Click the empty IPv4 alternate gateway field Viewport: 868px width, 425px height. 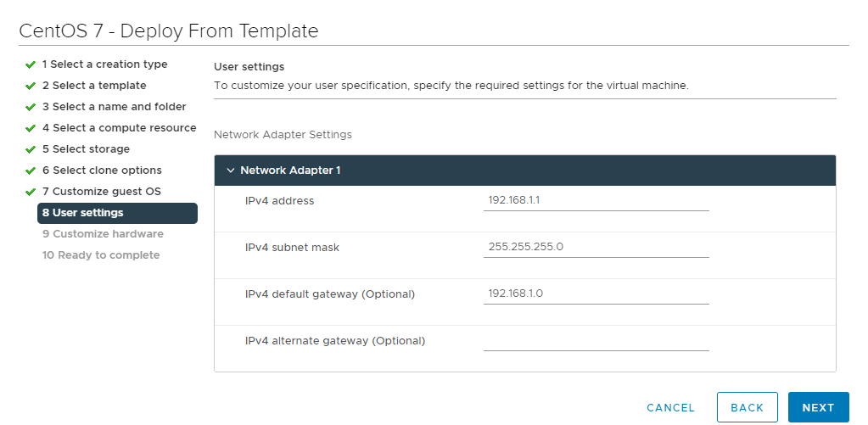coord(596,341)
